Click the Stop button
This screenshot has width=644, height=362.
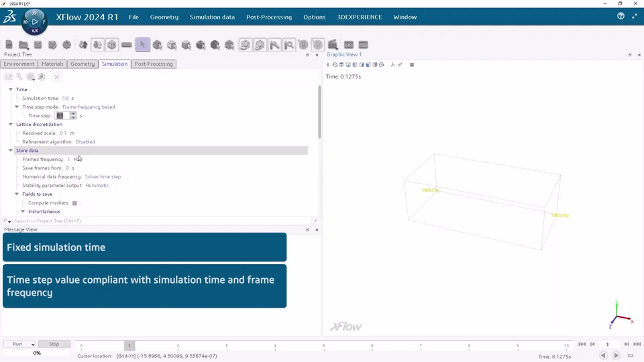click(x=54, y=344)
